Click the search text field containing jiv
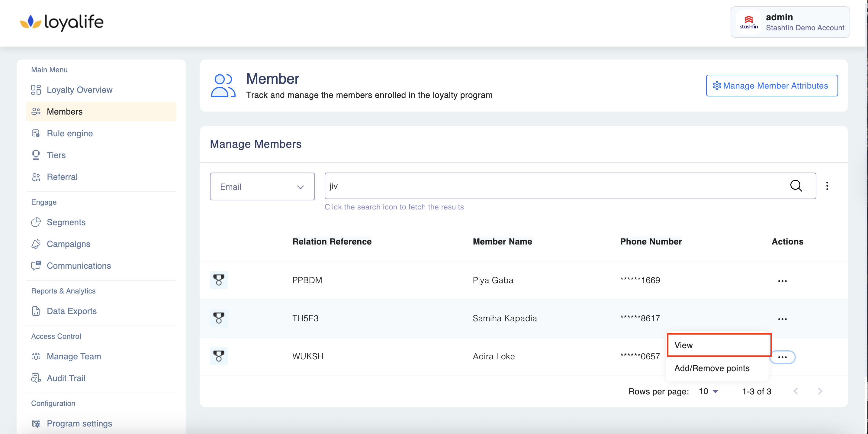This screenshot has height=434, width=868. tap(553, 186)
